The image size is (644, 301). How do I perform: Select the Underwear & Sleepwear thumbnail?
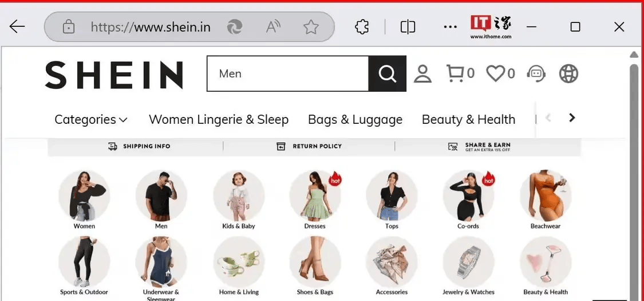coord(161,262)
